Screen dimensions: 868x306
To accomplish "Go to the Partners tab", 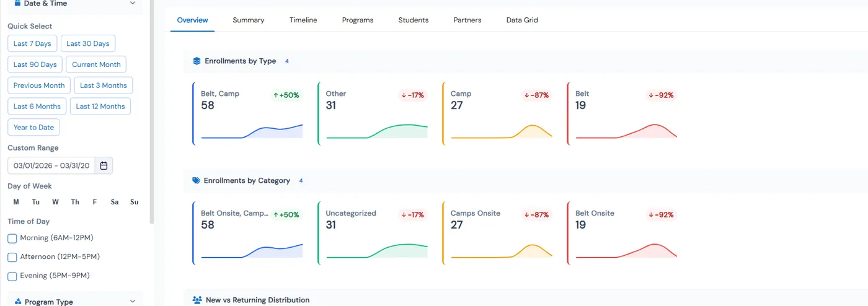I will (x=467, y=20).
